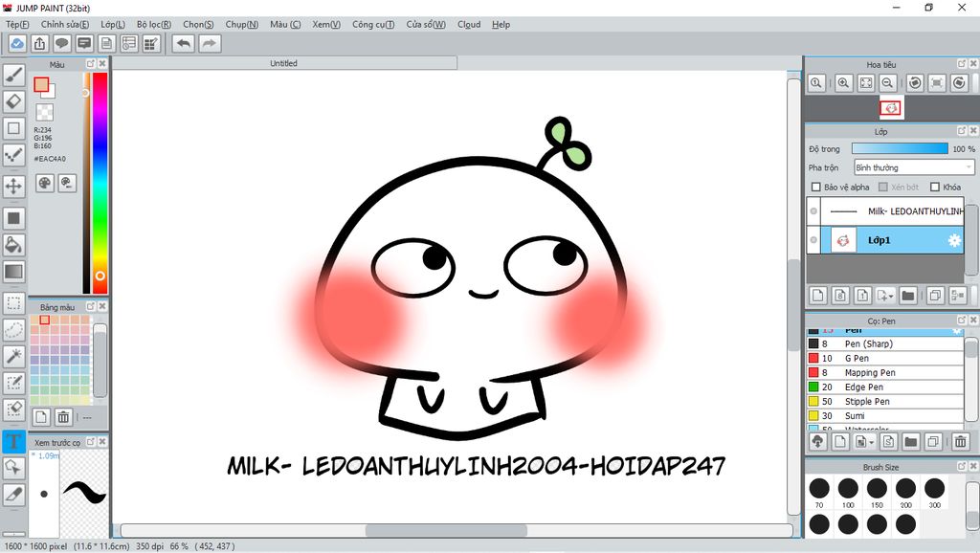The height and width of the screenshot is (553, 980).
Task: Select the Select Pen tool
Action: coord(13,383)
